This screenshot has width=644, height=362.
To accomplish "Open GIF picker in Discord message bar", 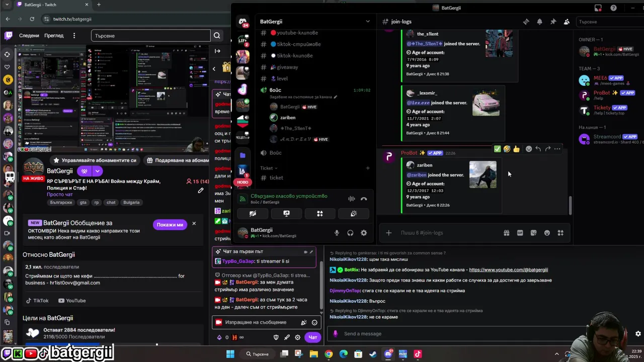I will click(x=520, y=233).
